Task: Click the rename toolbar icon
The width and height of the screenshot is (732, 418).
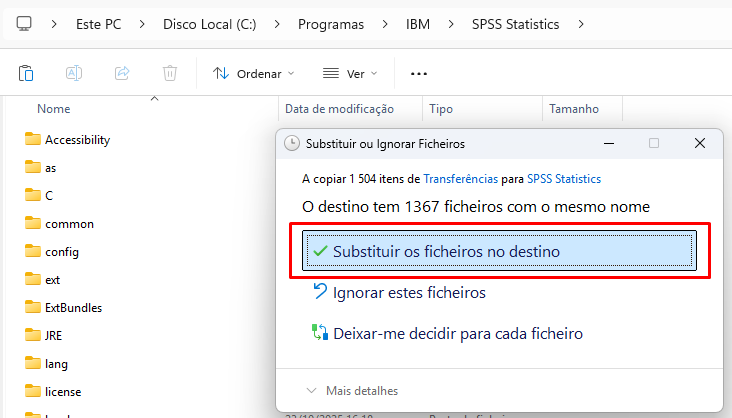Action: point(74,73)
